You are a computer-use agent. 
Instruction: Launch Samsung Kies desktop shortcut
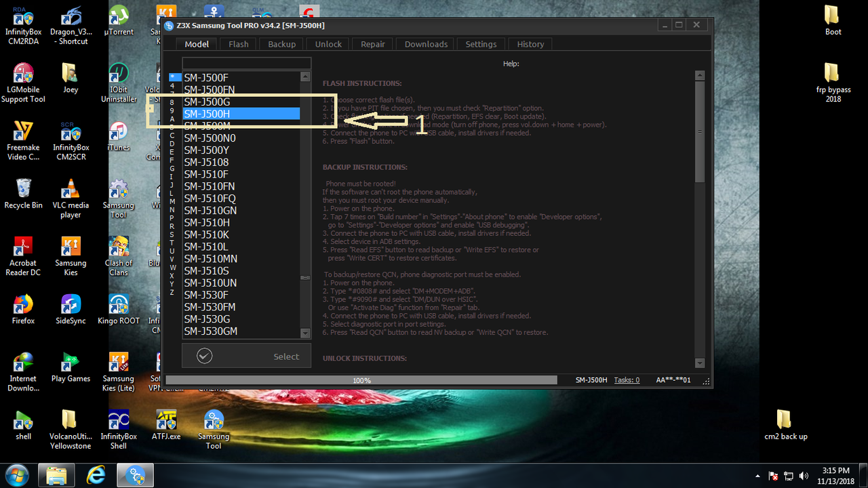[71, 256]
